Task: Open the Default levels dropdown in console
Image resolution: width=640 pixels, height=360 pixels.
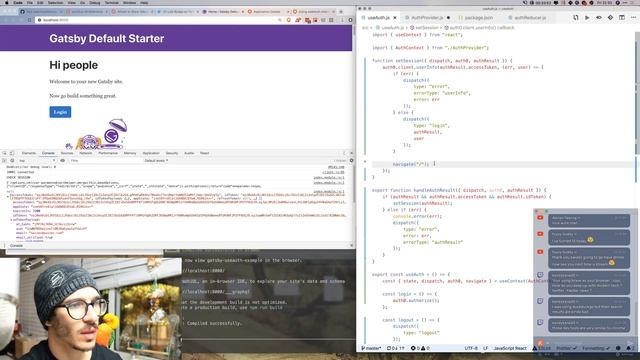Action: tap(156, 160)
